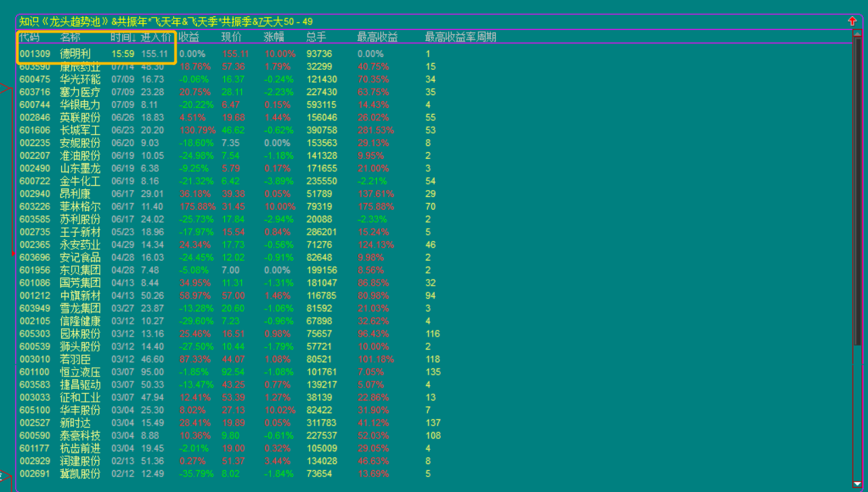The height and width of the screenshot is (492, 868).
Task: Select the 新时达 stock name
Action: click(75, 423)
